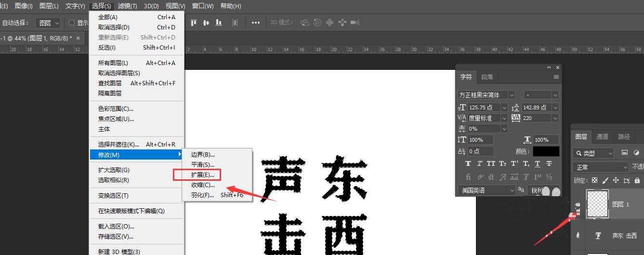Toggle all caps TT style

pyautogui.click(x=491, y=164)
